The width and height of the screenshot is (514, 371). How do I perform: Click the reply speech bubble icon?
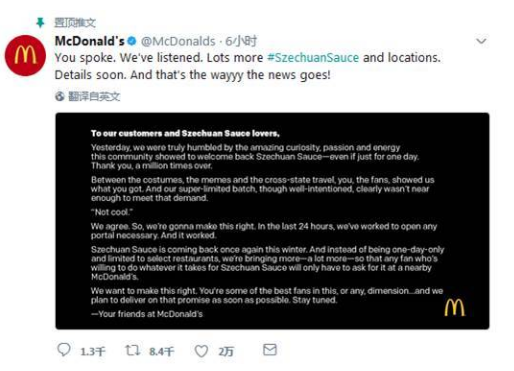pyautogui.click(x=64, y=350)
